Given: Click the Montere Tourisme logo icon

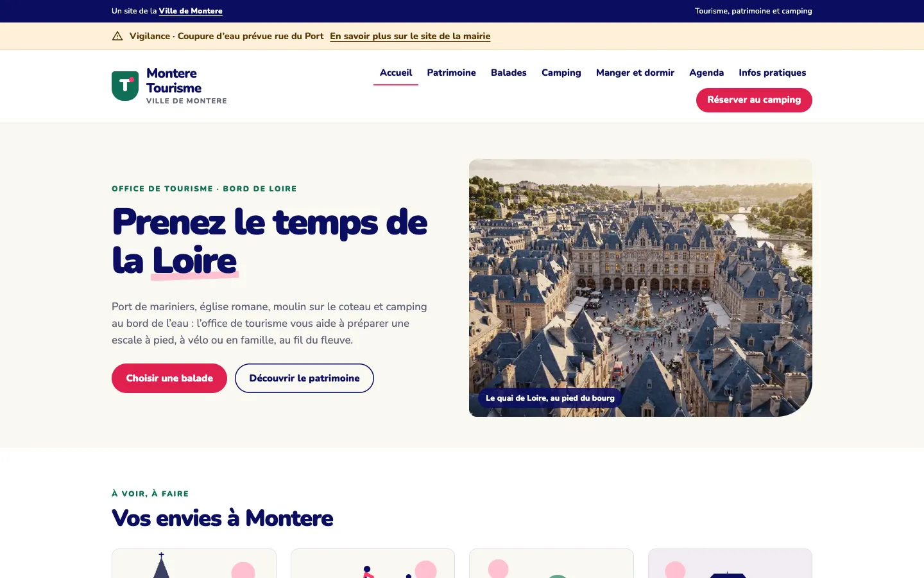Looking at the screenshot, I should click(125, 86).
